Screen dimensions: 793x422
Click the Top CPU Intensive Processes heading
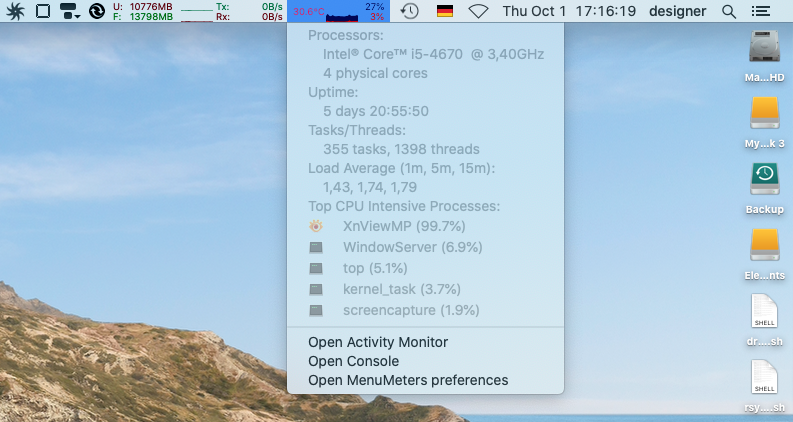404,206
